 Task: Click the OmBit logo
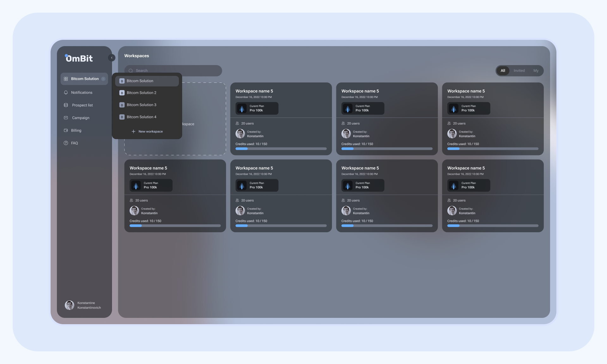[79, 58]
